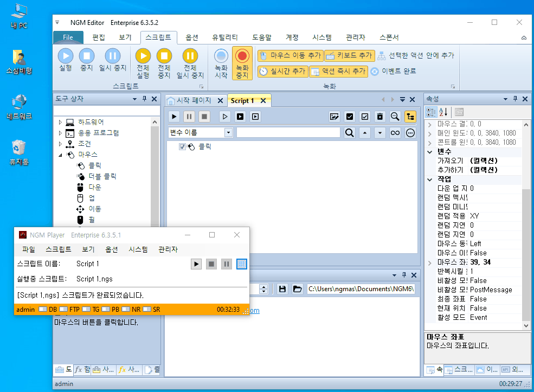Stop recording with 녹화 중지

click(x=242, y=63)
